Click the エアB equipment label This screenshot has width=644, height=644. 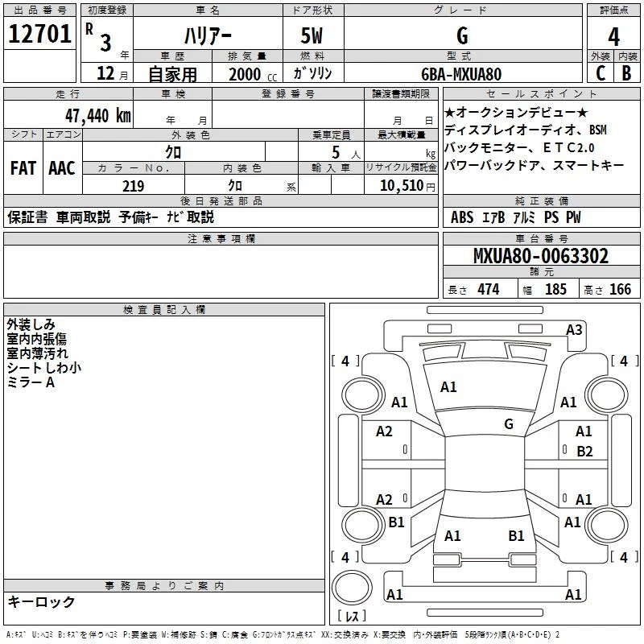(493, 217)
